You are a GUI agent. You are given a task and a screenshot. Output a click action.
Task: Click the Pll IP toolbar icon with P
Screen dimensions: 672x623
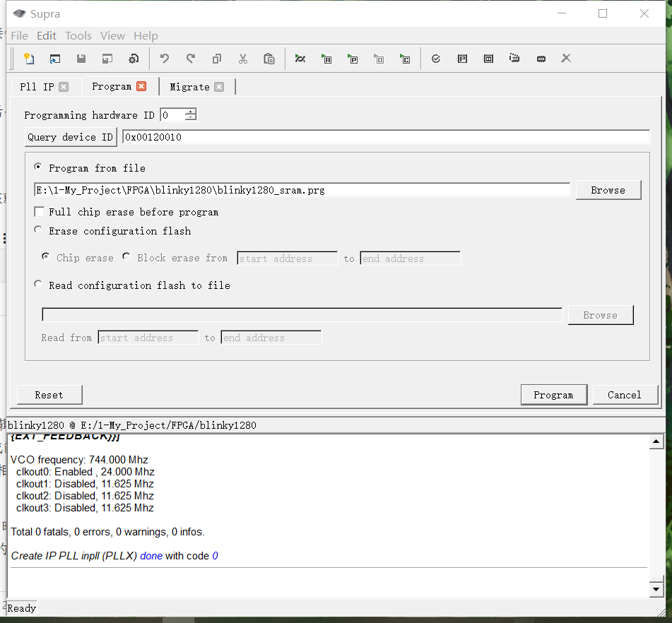click(462, 59)
